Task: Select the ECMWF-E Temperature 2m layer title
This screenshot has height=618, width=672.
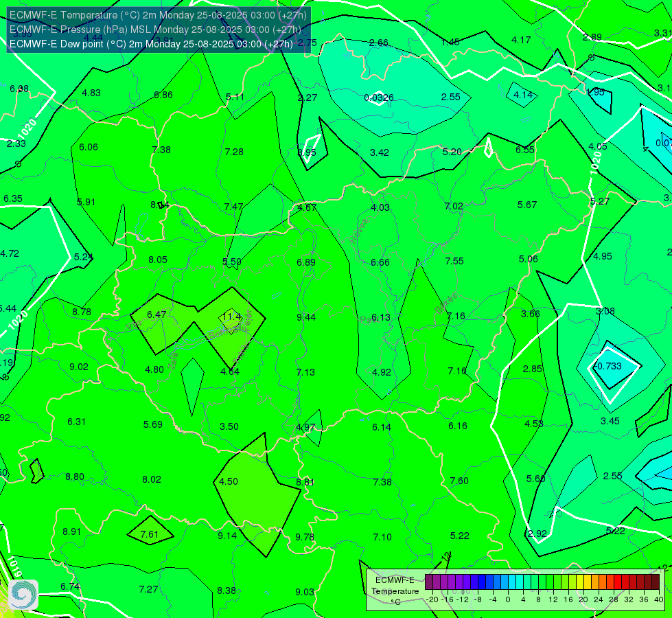Action: 158,15
